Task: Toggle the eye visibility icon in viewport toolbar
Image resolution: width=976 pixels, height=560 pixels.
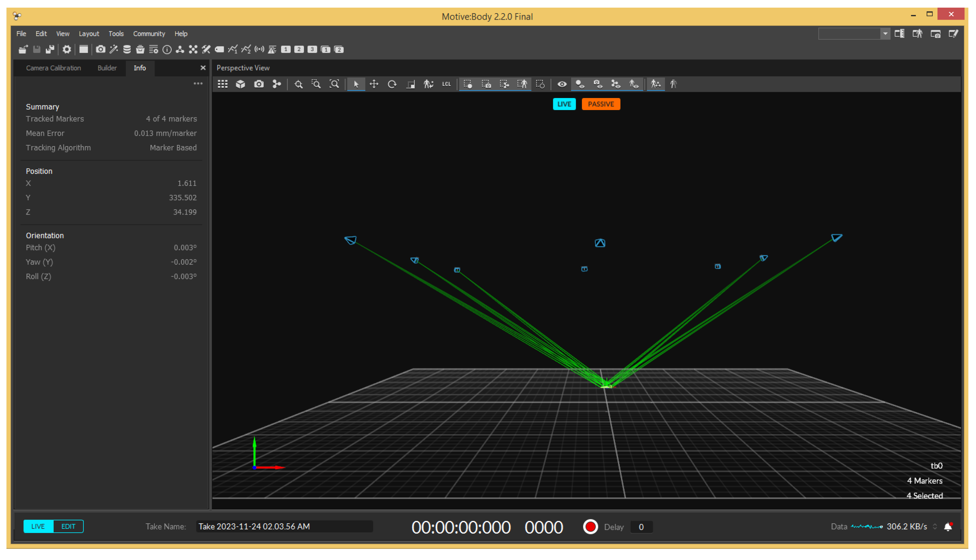Action: 562,84
